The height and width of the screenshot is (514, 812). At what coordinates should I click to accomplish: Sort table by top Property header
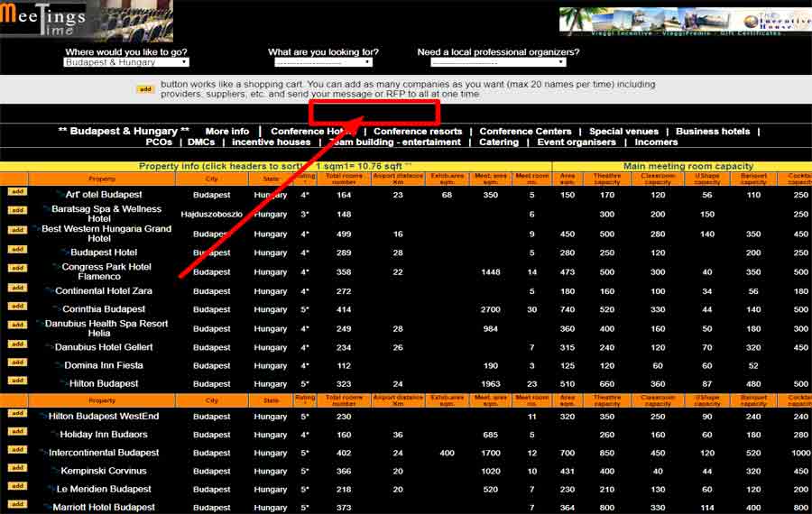[x=102, y=179]
